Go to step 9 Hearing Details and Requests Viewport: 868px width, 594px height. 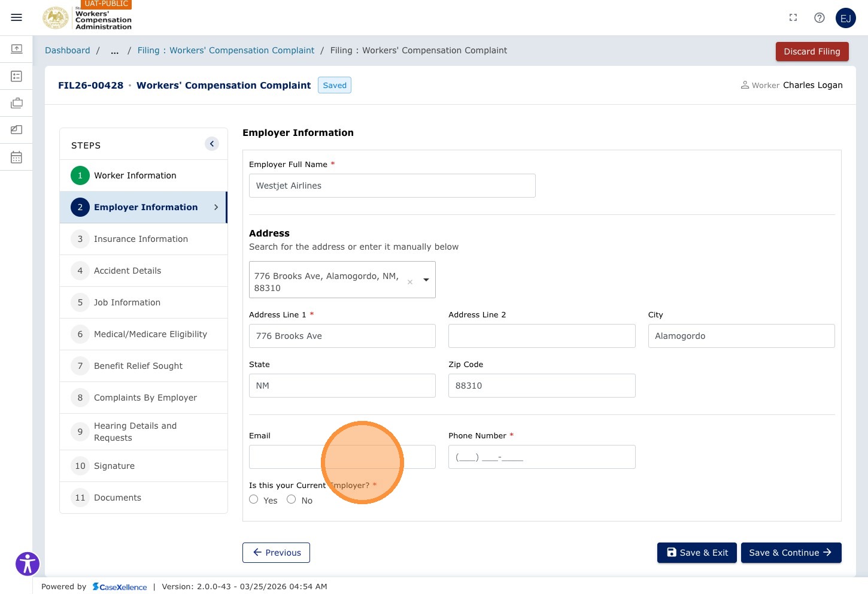point(144,432)
